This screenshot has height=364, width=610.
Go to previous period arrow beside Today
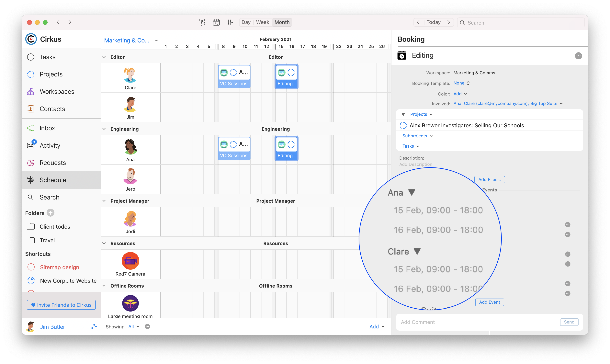[x=419, y=22]
